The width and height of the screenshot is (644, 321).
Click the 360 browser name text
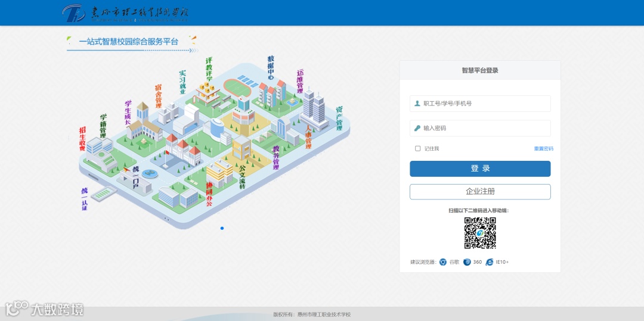pos(477,262)
